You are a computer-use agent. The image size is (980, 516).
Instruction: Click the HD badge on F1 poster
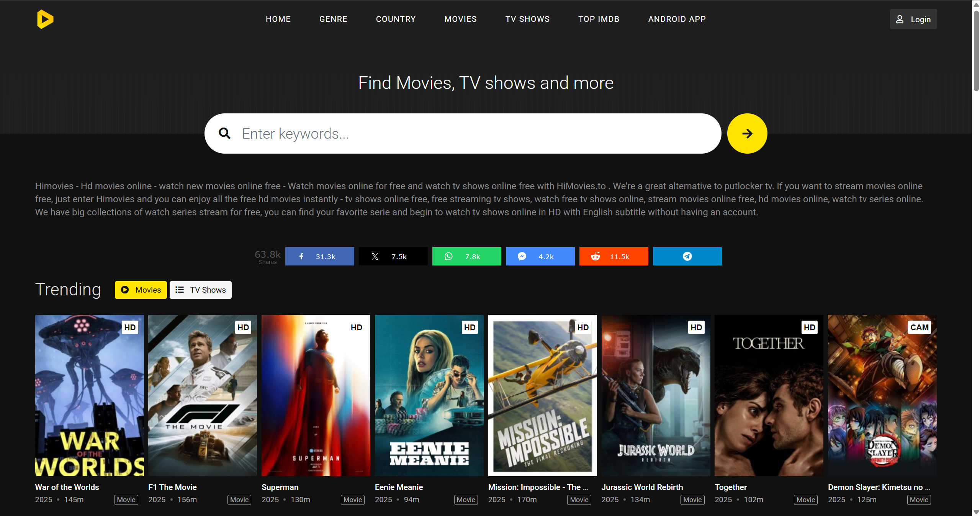point(243,328)
